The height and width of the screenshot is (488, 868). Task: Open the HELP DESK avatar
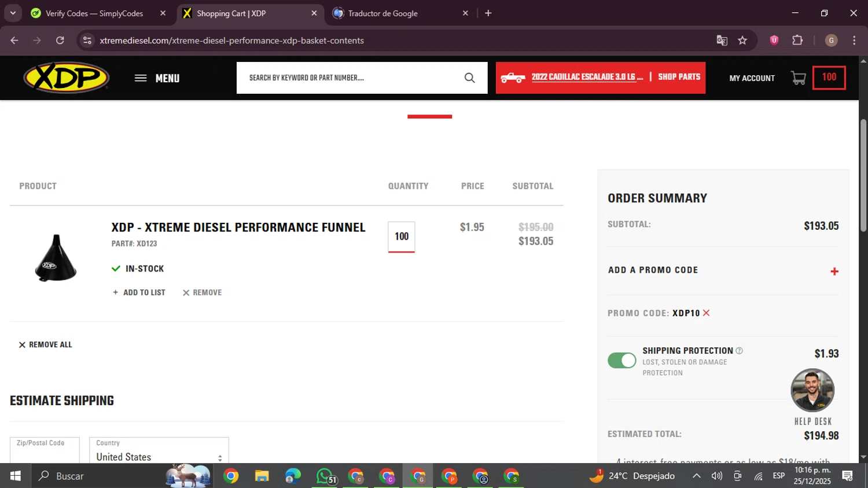point(812,390)
